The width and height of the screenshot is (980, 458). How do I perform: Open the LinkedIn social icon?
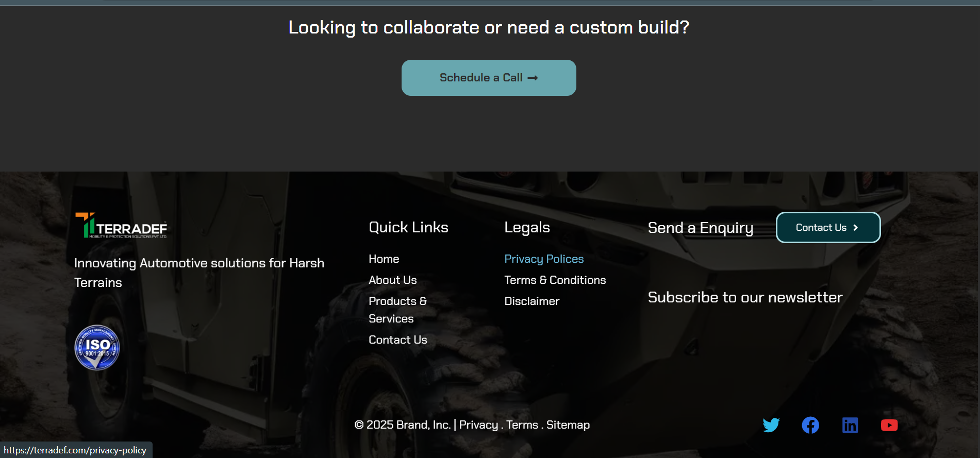point(850,425)
